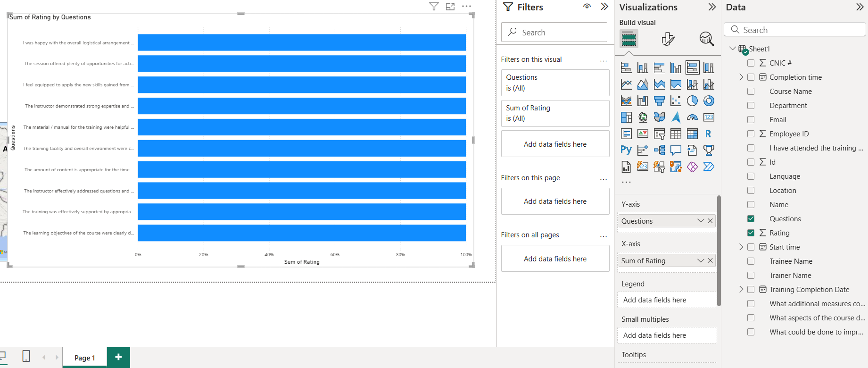This screenshot has width=868, height=368.
Task: Open the Analytics pane magnifier icon
Action: [706, 39]
